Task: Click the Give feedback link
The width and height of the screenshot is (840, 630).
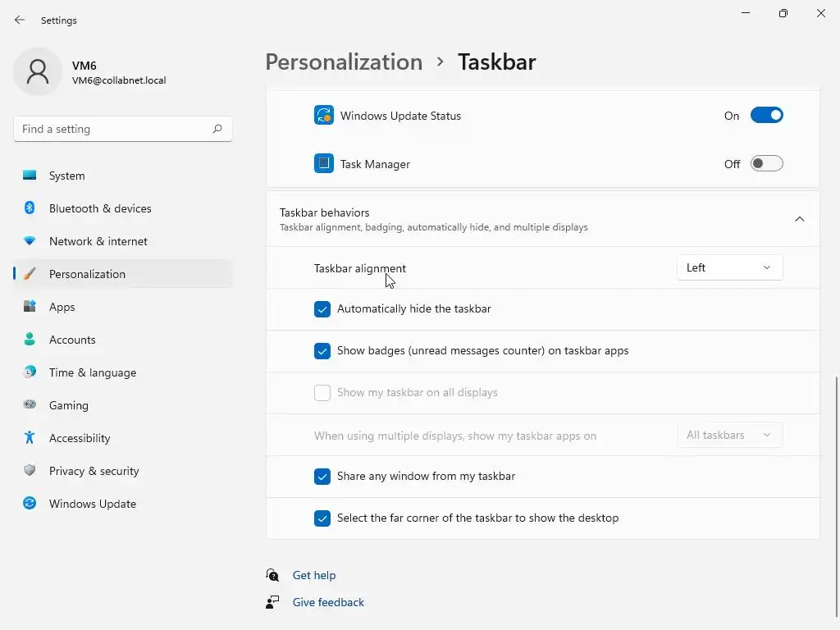Action: point(328,602)
